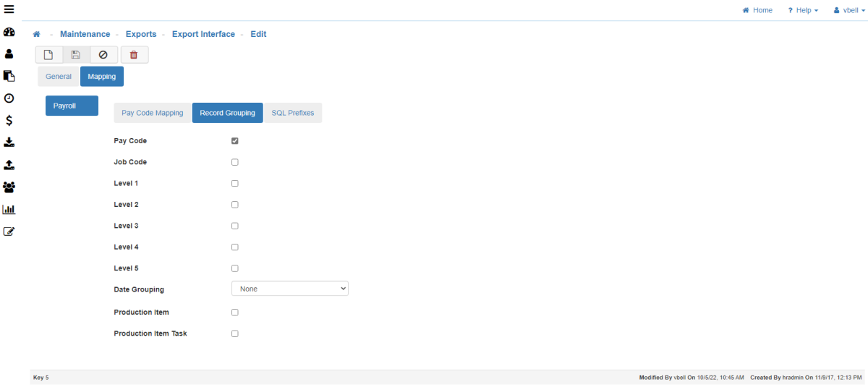Open the dollar sign payroll icon
The image size is (868, 387).
click(x=9, y=120)
